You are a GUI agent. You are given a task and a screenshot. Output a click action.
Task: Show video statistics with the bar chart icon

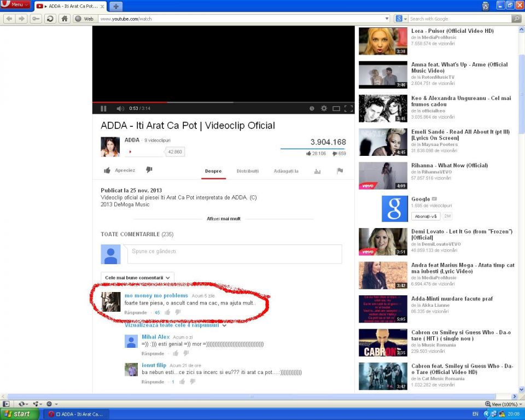click(x=317, y=171)
